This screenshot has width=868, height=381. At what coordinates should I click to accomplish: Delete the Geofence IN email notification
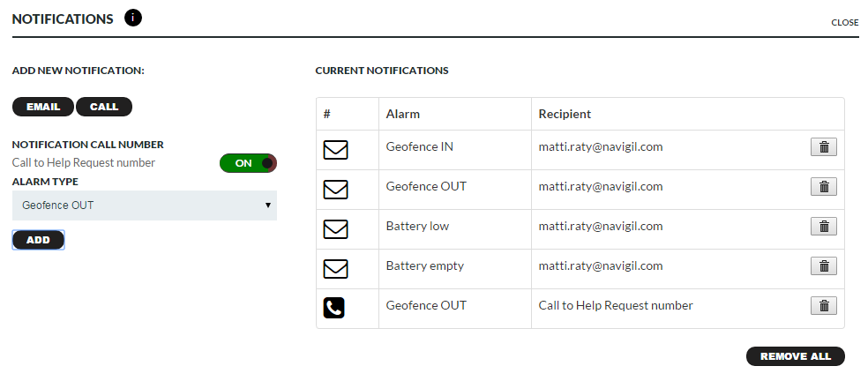tap(823, 147)
